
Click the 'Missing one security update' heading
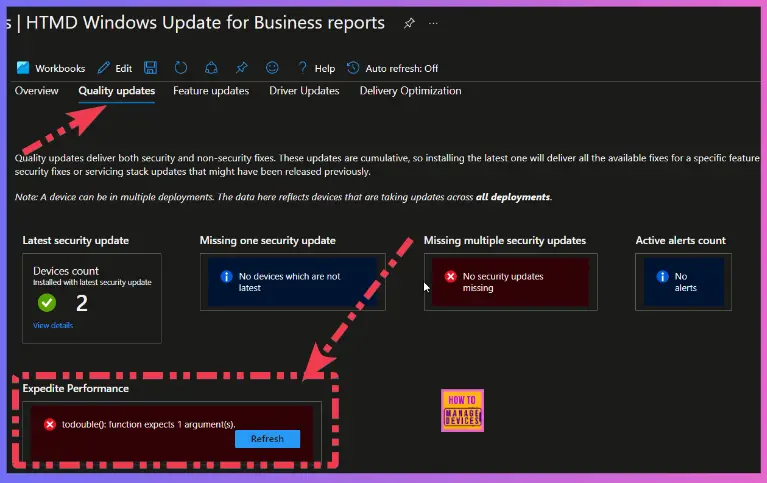268,240
